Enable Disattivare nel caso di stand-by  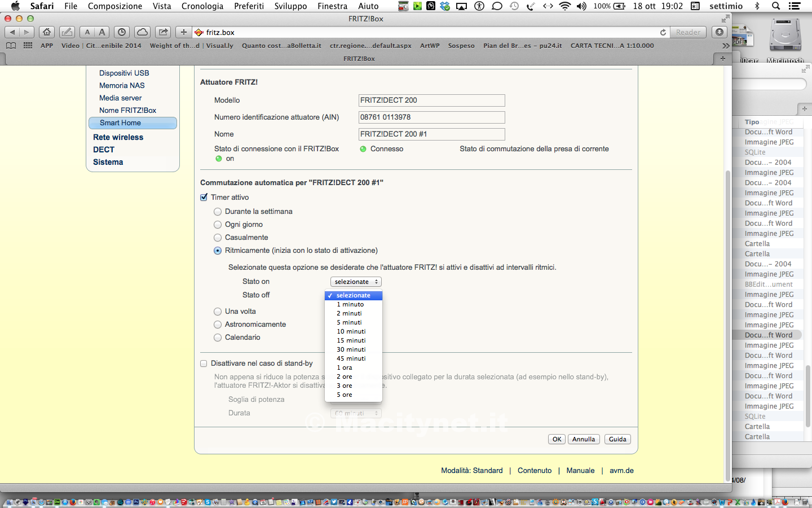click(204, 364)
